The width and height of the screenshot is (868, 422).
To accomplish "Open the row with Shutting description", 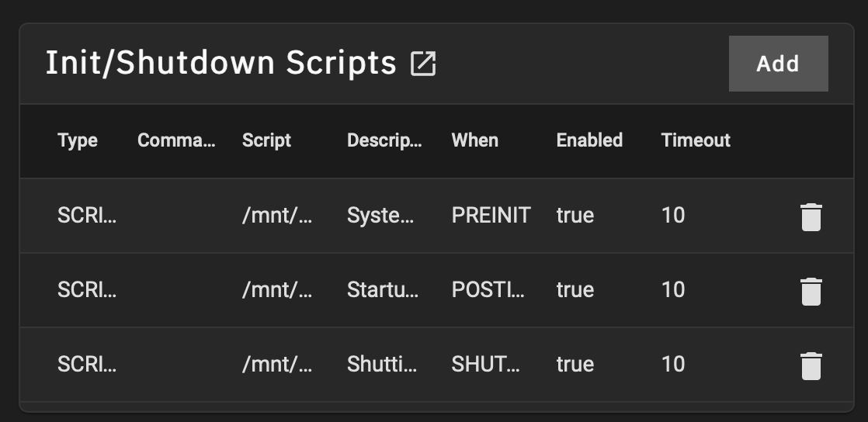I will pos(383,364).
